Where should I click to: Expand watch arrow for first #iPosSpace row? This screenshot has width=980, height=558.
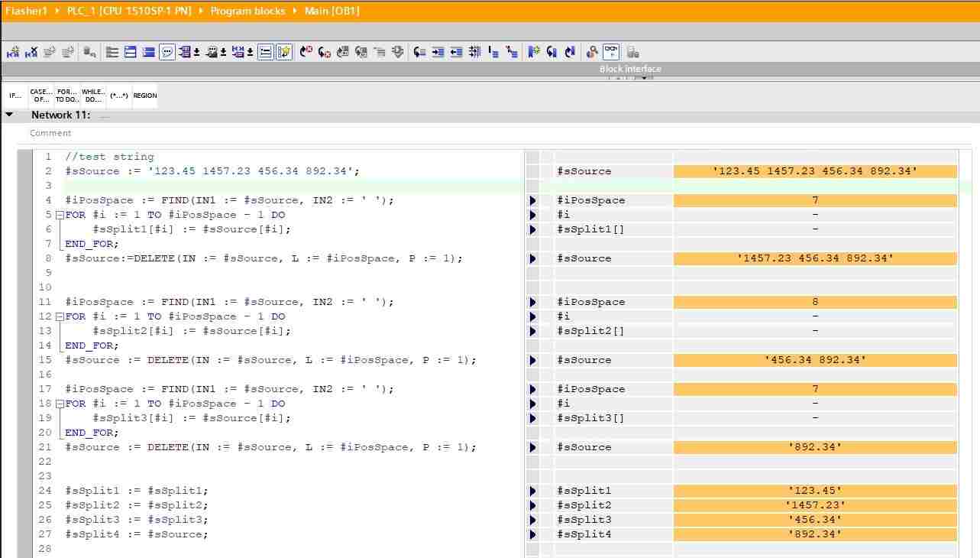(533, 200)
